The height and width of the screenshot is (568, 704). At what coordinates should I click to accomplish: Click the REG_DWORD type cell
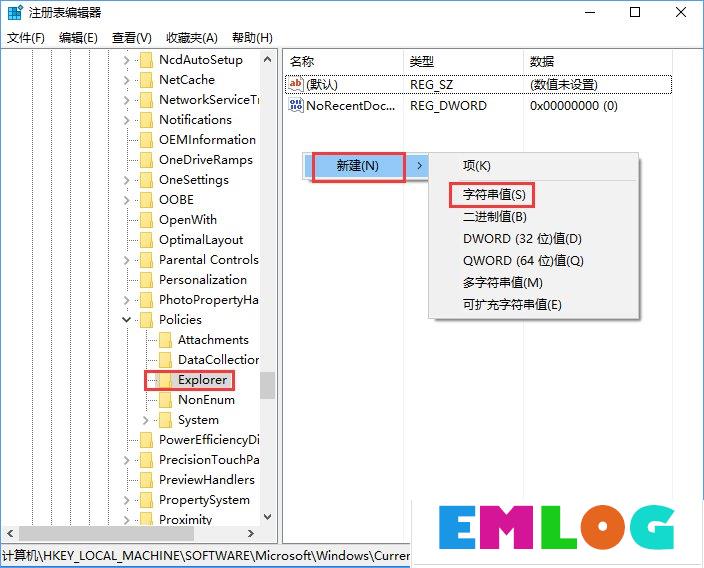click(x=448, y=106)
